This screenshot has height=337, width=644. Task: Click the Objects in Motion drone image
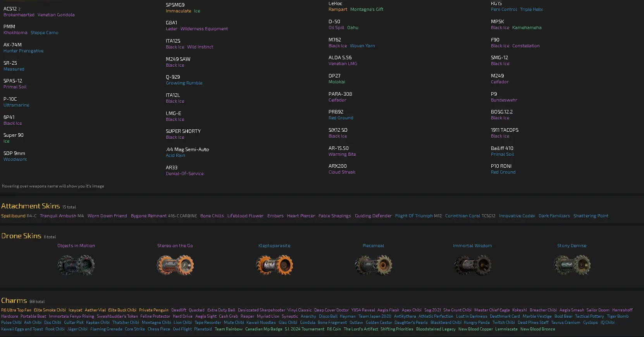pyautogui.click(x=76, y=265)
